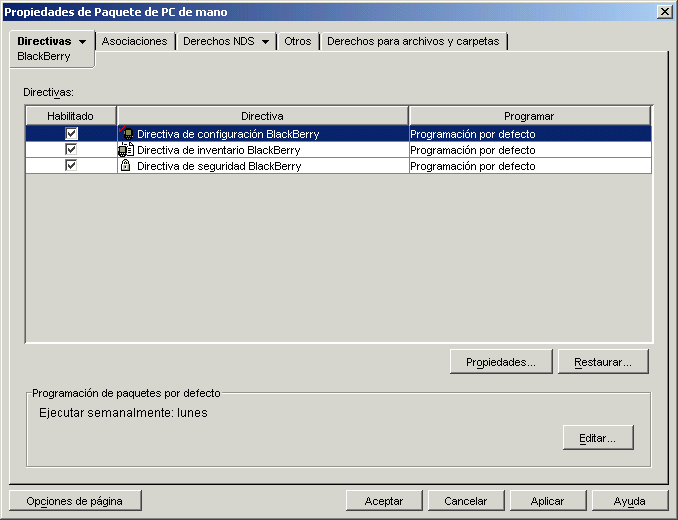Click the Restaurar... button
This screenshot has width=678, height=520.
pos(603,362)
